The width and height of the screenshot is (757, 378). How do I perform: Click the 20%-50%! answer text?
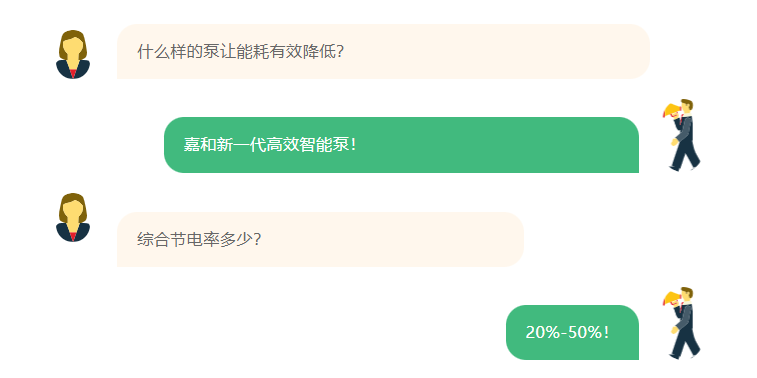click(567, 333)
